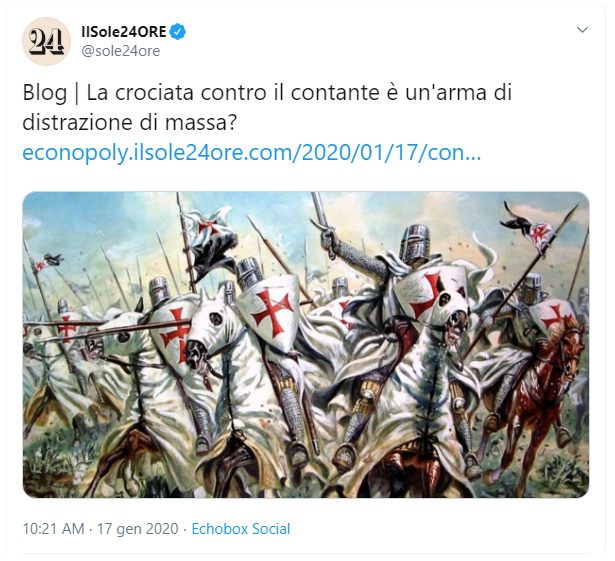Click the IlSole24ORE profile avatar with 24 logo

pos(46,41)
